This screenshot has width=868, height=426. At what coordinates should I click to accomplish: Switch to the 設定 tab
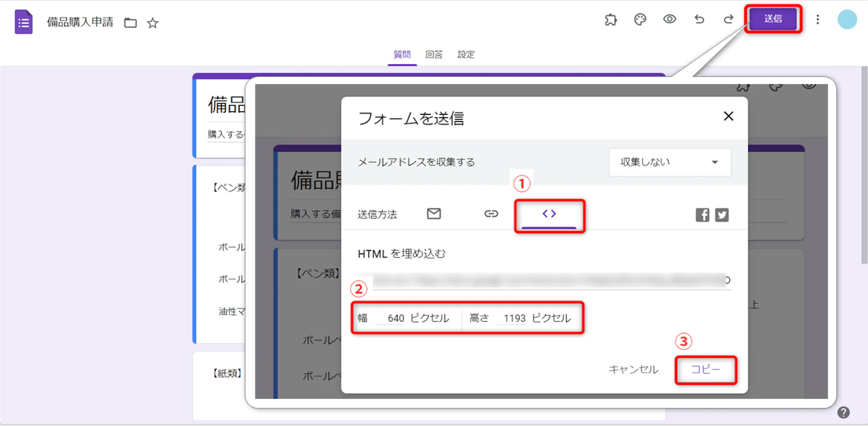pos(466,55)
